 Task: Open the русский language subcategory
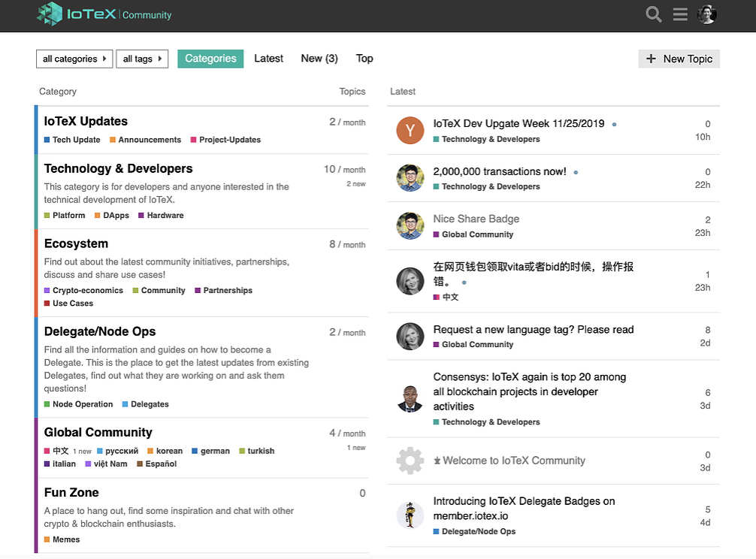pos(118,451)
